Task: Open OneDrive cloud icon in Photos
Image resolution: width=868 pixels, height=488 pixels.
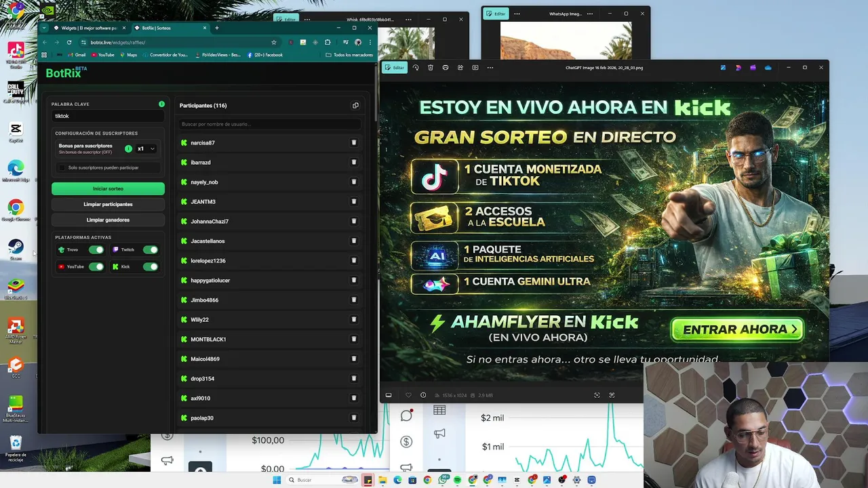Action: [x=768, y=68]
